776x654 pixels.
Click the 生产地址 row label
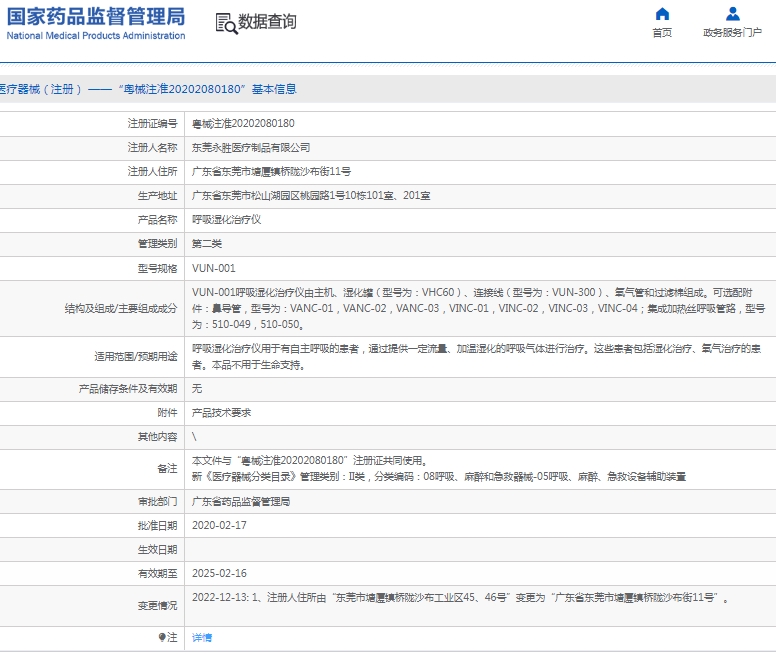[x=157, y=196]
